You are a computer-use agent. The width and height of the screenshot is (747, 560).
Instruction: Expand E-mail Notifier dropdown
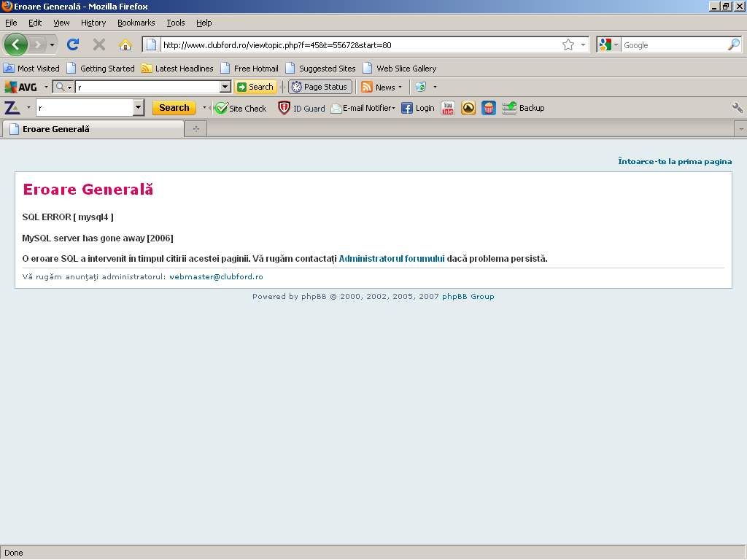(x=393, y=108)
